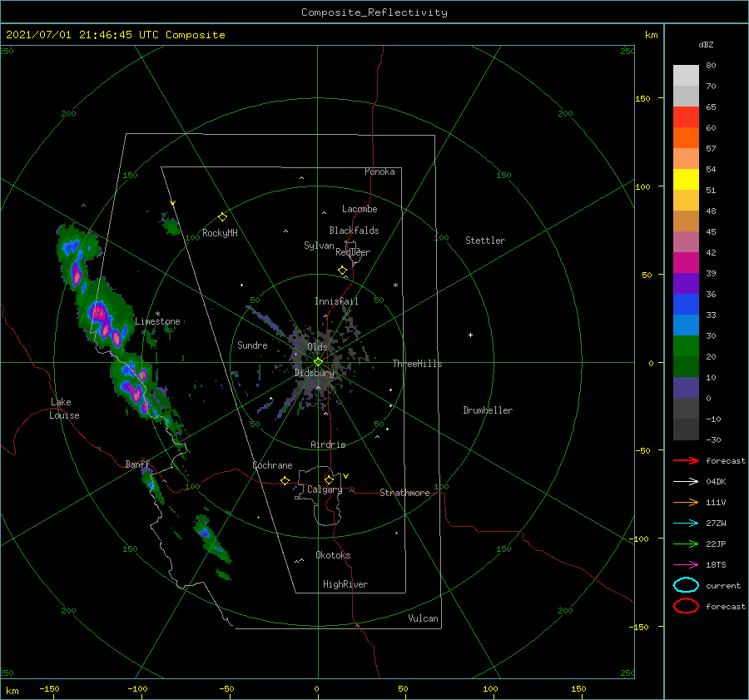
Task: Click the 2021/07/01 21:46:45 UTC timestamp
Action: click(115, 35)
